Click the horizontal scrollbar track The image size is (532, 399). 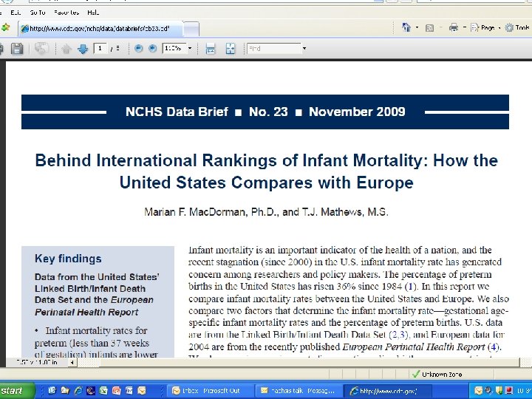(299, 362)
